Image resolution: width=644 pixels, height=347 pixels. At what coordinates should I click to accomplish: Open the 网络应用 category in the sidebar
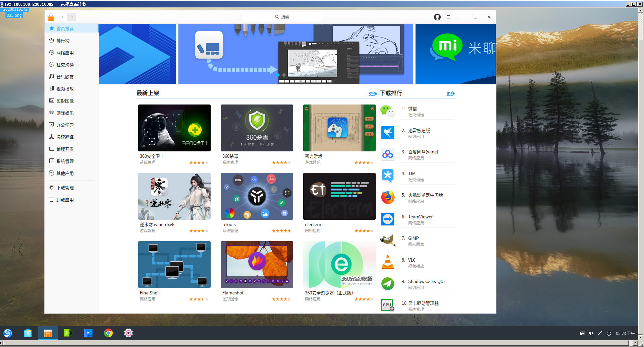point(64,53)
